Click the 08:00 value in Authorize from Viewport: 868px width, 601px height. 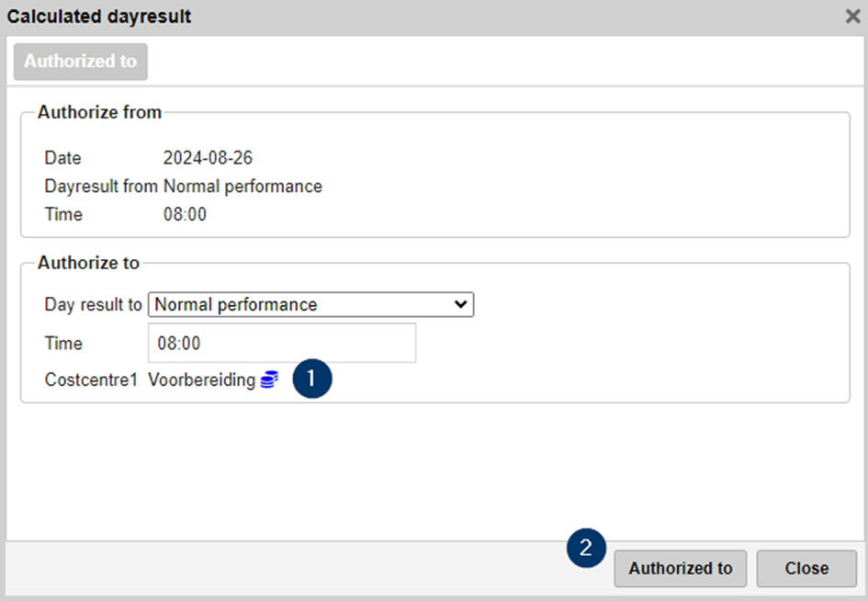185,214
